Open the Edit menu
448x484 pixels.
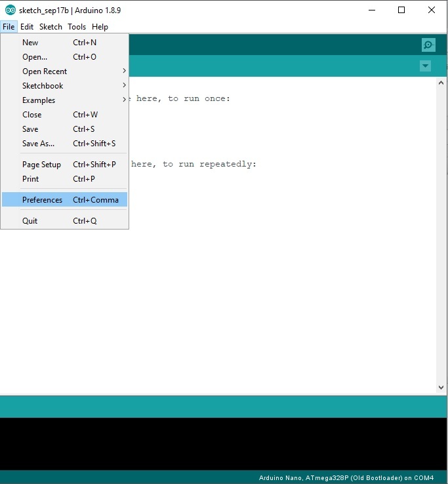pos(27,27)
